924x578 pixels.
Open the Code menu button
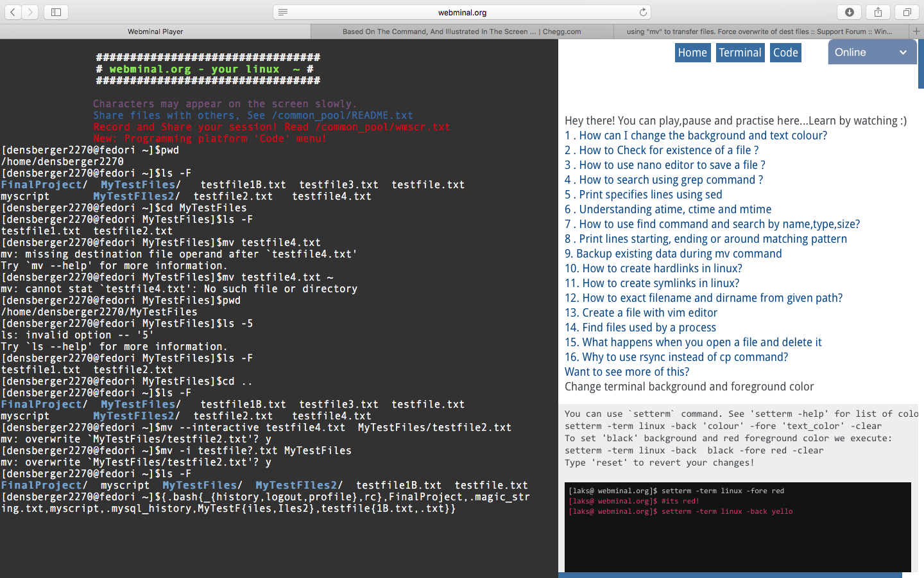click(785, 53)
